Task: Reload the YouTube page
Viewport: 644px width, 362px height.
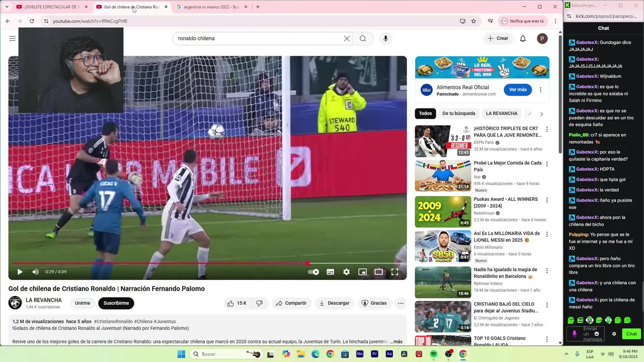Action: tap(32, 21)
